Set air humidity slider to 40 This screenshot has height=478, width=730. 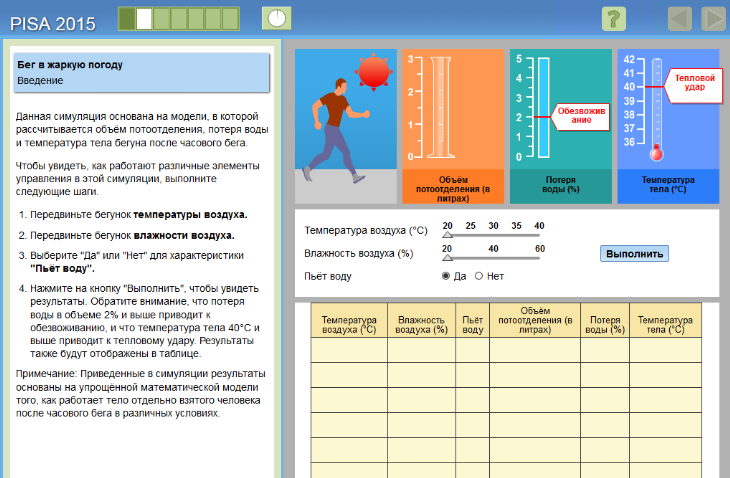(493, 258)
